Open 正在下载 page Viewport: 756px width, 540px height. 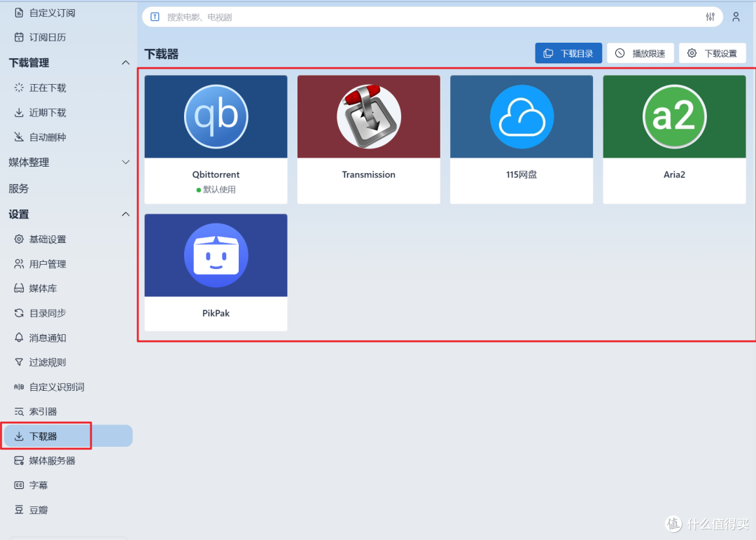[x=48, y=88]
